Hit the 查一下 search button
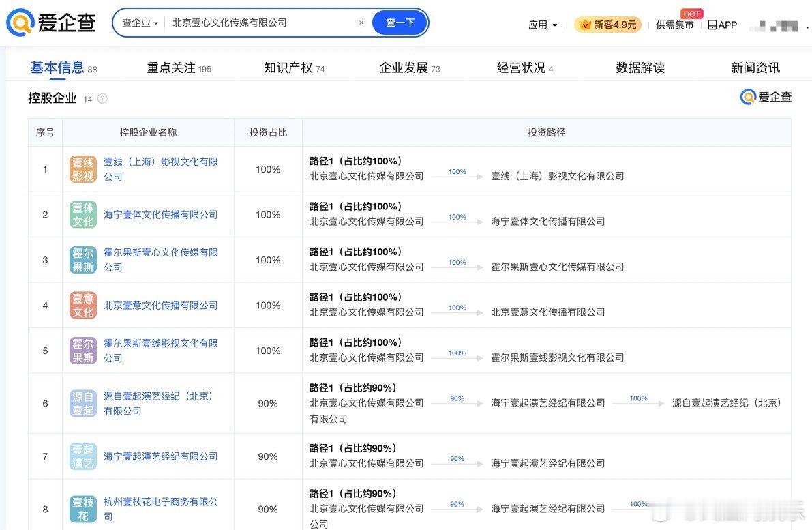812x530 pixels. pos(400,23)
